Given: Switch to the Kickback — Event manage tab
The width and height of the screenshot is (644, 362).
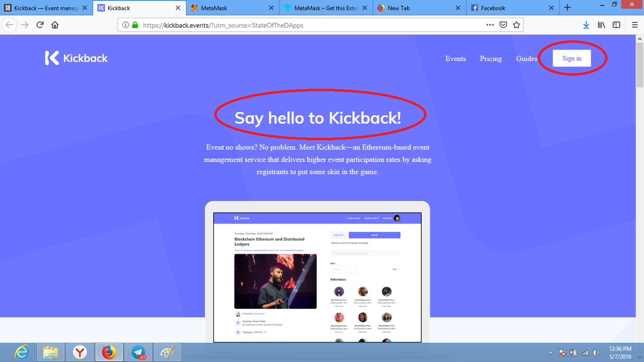Looking at the screenshot, I should point(46,8).
